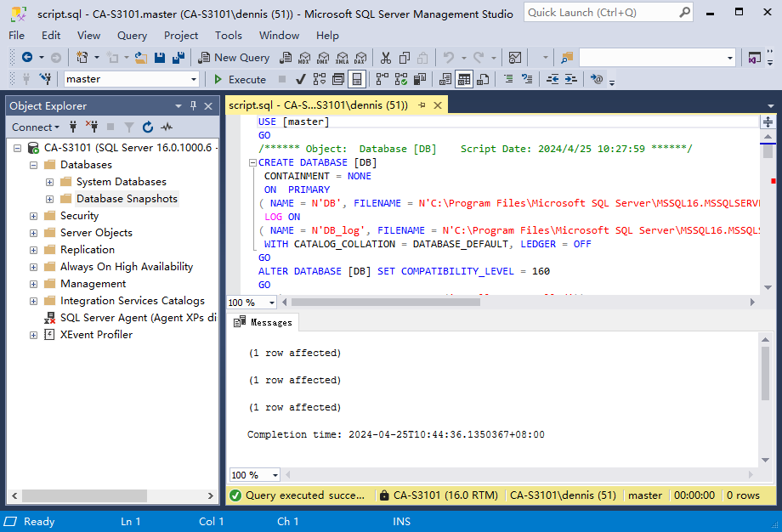Image resolution: width=782 pixels, height=532 pixels.
Task: Open the master database dropdown
Action: click(x=194, y=79)
